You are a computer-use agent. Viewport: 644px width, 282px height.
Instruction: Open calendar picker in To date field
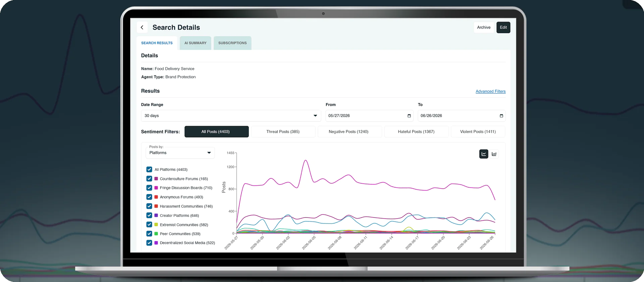click(501, 116)
